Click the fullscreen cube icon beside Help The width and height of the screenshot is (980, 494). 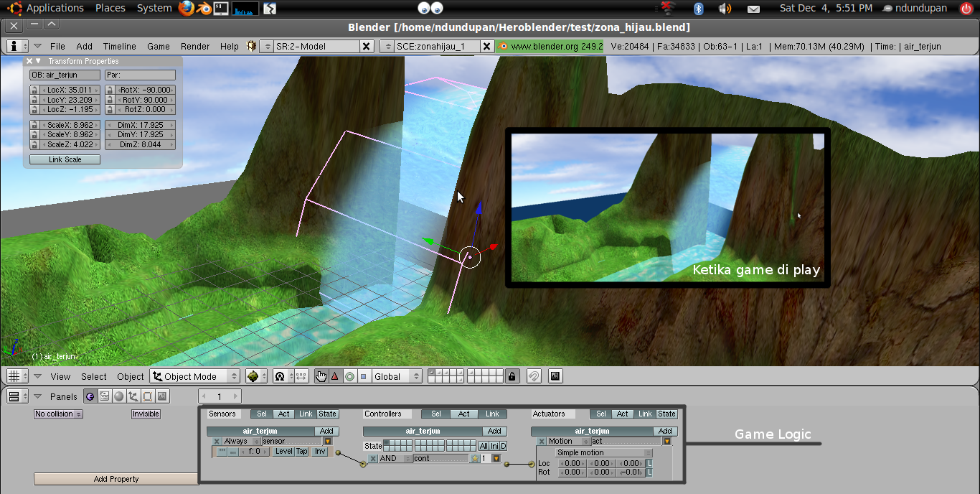click(x=251, y=46)
